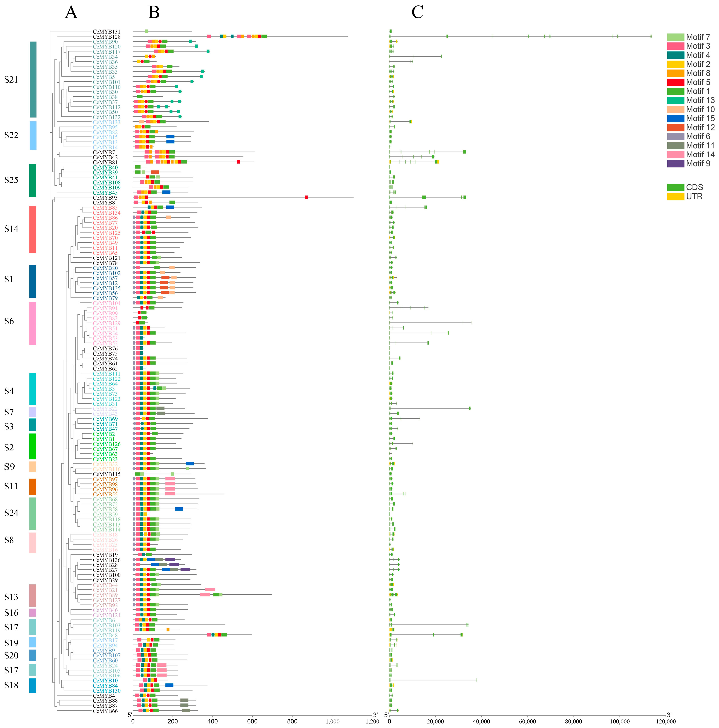This screenshot has width=719, height=728.
Task: Click the Motif 13 legend label
Action: coord(700,100)
